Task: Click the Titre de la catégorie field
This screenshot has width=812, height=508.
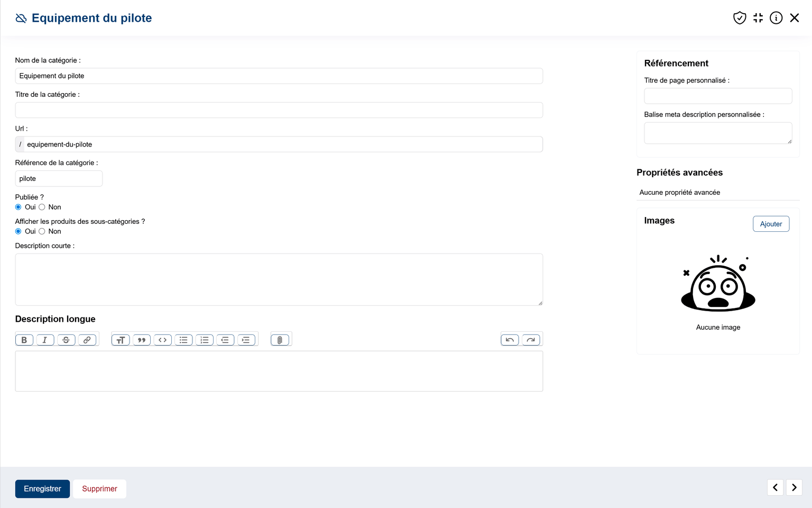Action: pos(279,110)
